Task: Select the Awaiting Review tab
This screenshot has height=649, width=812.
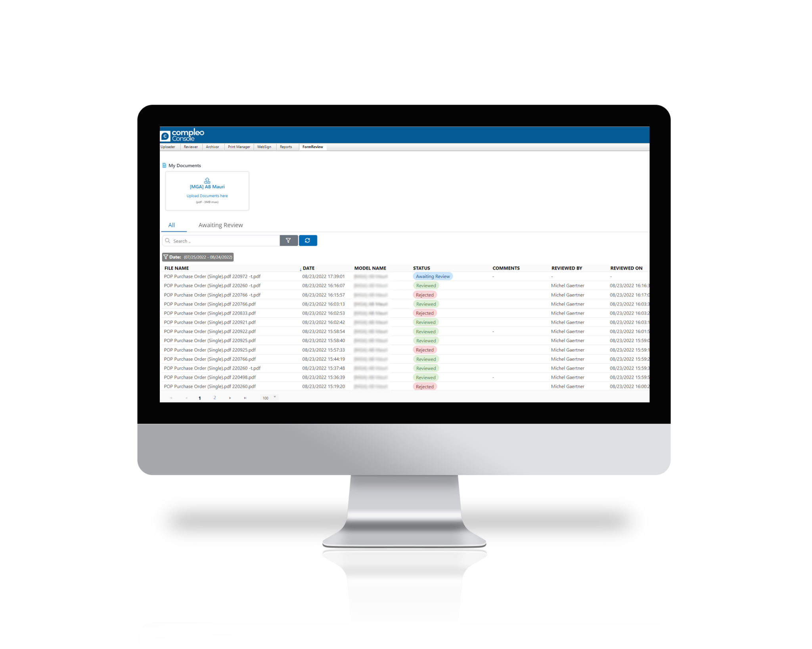Action: pyautogui.click(x=221, y=225)
